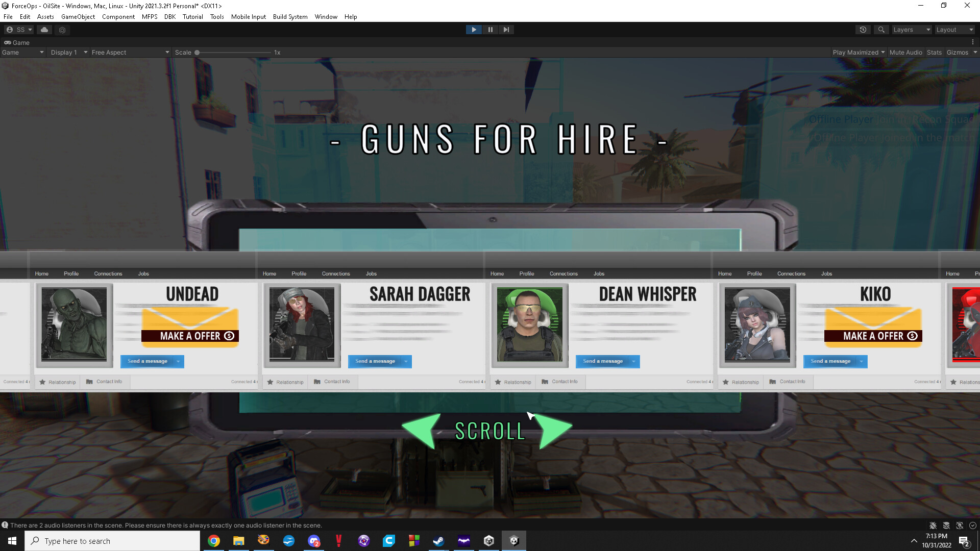Open the Undo History panel
The width and height of the screenshot is (980, 551).
tap(863, 29)
